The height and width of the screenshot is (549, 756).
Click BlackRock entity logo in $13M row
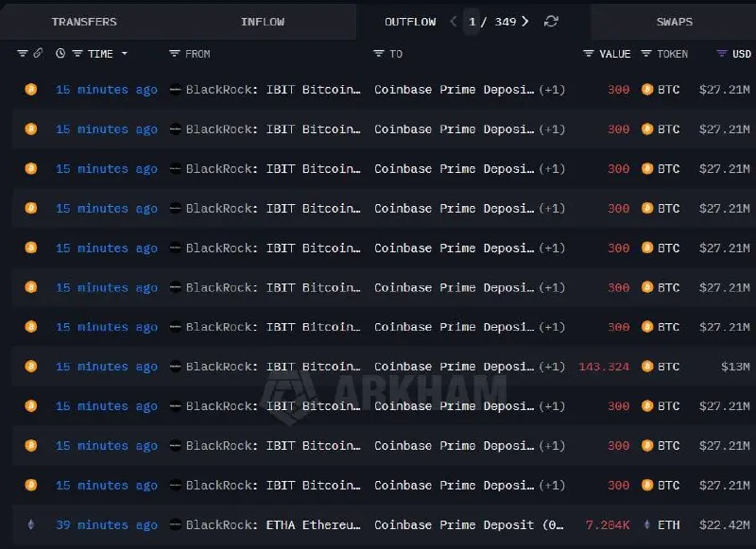(x=176, y=367)
